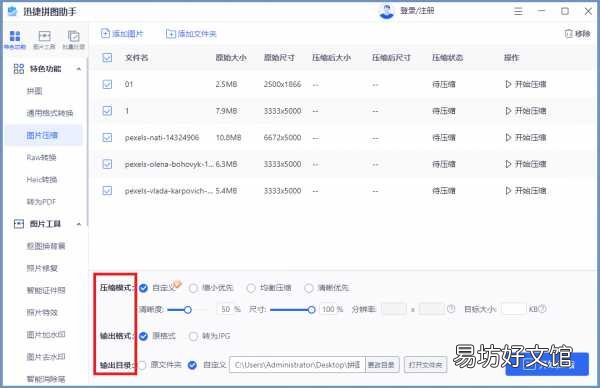Click the 特色功能 grid icon in sidebar header
The height and width of the screenshot is (388, 600).
(x=19, y=69)
